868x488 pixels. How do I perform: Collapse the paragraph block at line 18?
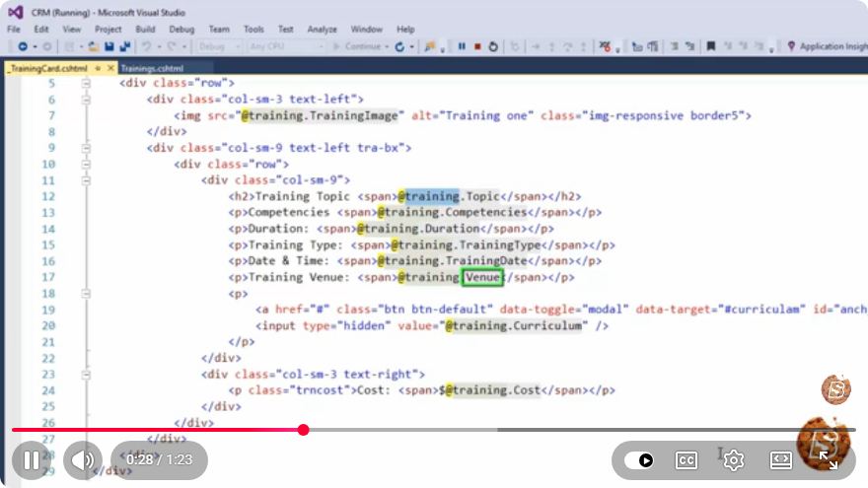click(x=86, y=293)
